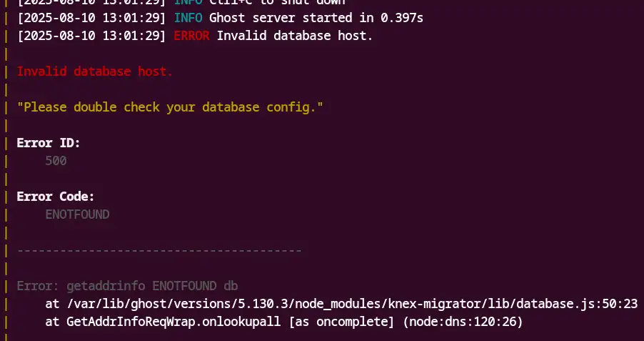Viewport: 644px width, 341px height.
Task: Click the yellow "Please double check" help message
Action: pyautogui.click(x=170, y=107)
